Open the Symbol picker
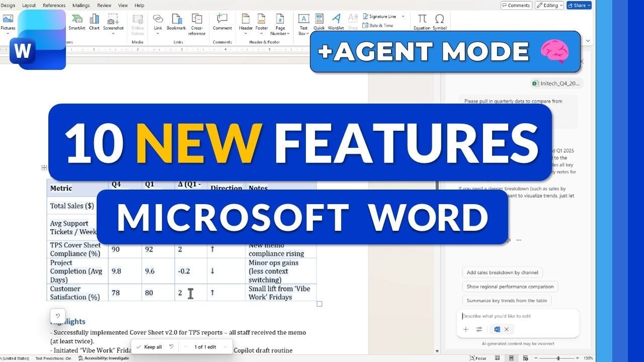The width and height of the screenshot is (644, 362). pos(439,22)
